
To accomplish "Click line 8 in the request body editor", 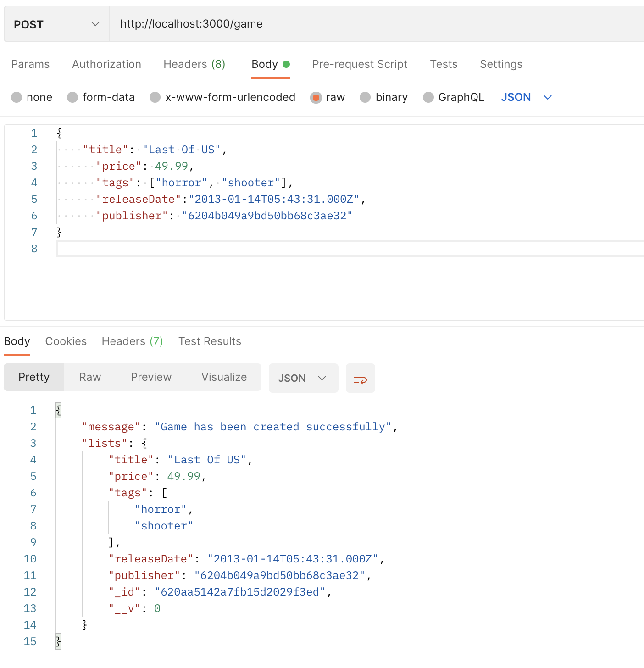I will coord(183,248).
